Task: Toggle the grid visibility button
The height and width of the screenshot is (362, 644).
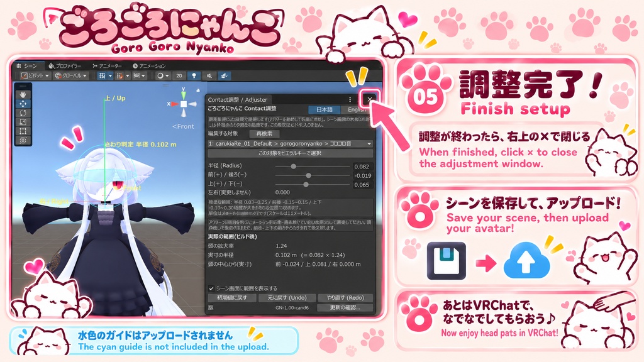Action: [x=103, y=75]
